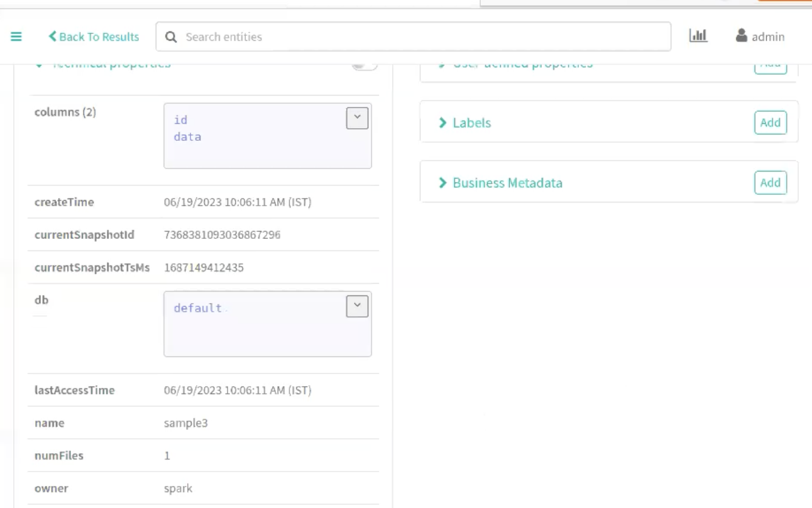
Task: Open the 'default' database link
Action: [x=197, y=308]
